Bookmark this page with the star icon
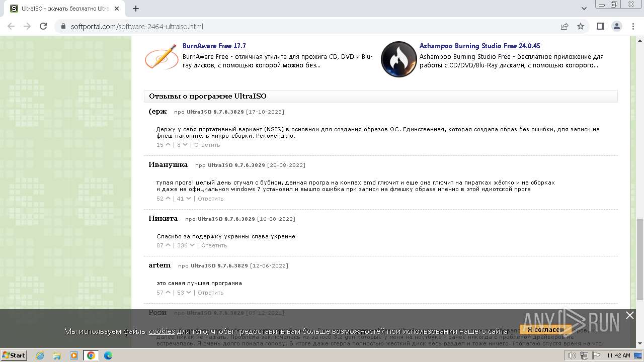The width and height of the screenshot is (644, 362). click(x=581, y=26)
